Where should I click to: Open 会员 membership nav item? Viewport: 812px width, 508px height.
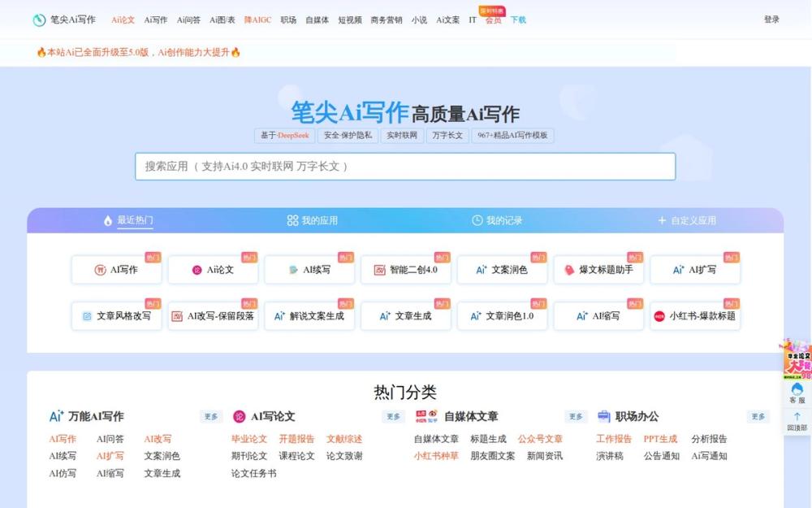[x=493, y=20]
